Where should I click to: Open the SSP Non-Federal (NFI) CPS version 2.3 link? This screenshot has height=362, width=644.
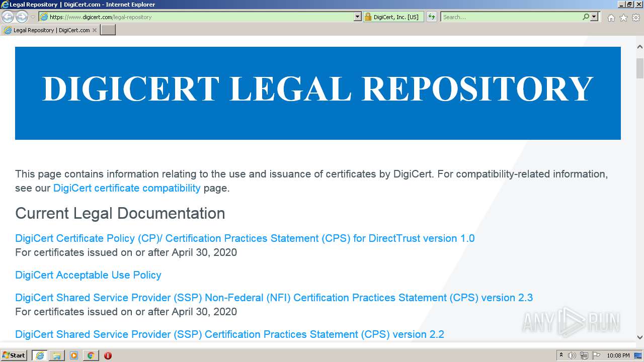tap(274, 298)
